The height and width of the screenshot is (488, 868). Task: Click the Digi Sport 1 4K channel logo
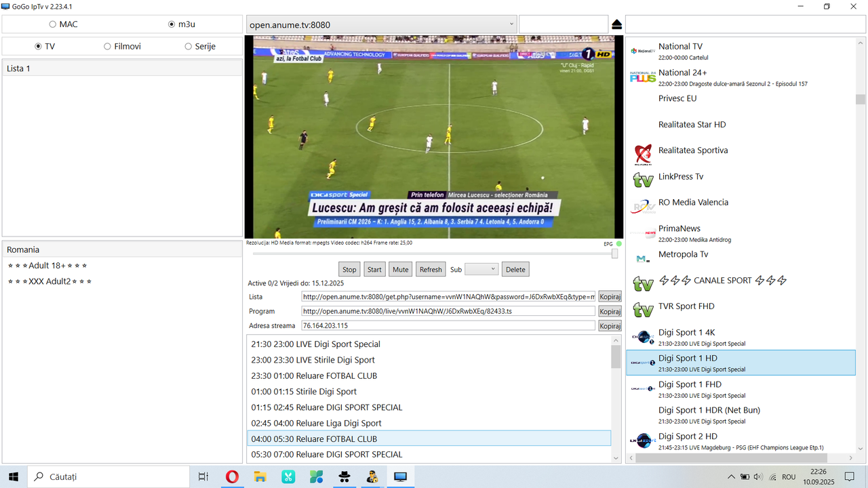tap(642, 336)
